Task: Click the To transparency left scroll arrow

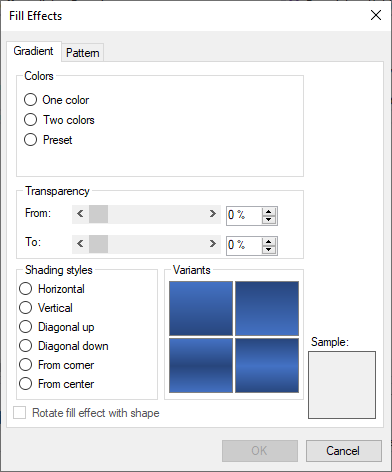Action: (80, 244)
